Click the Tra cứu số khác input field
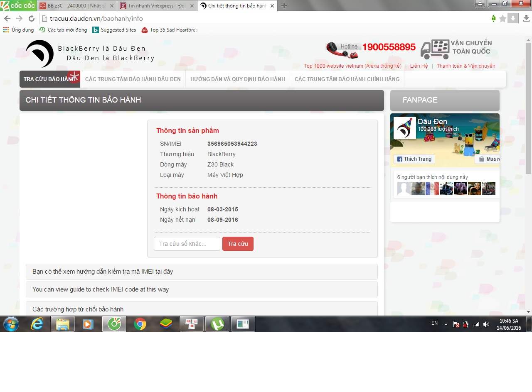 [187, 244]
